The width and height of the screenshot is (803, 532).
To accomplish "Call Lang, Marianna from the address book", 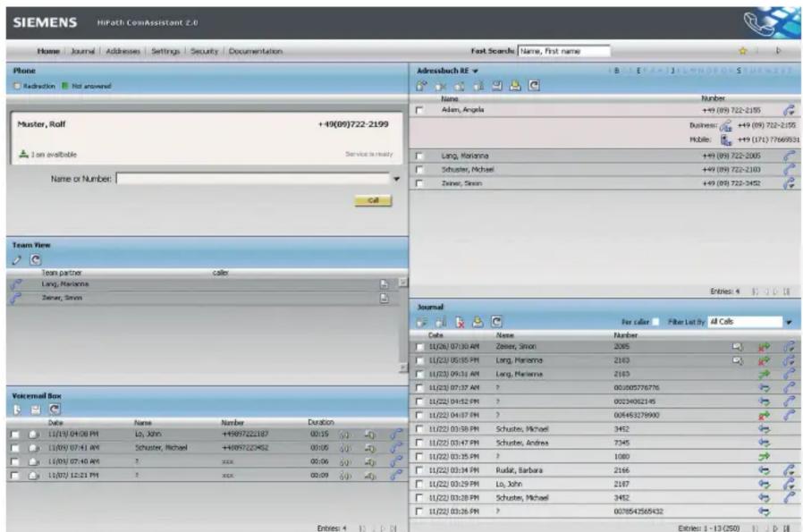I will pos(789,156).
